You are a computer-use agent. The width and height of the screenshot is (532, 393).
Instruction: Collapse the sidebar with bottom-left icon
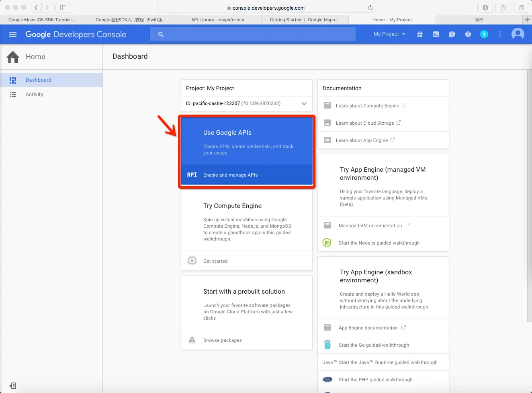[13, 386]
